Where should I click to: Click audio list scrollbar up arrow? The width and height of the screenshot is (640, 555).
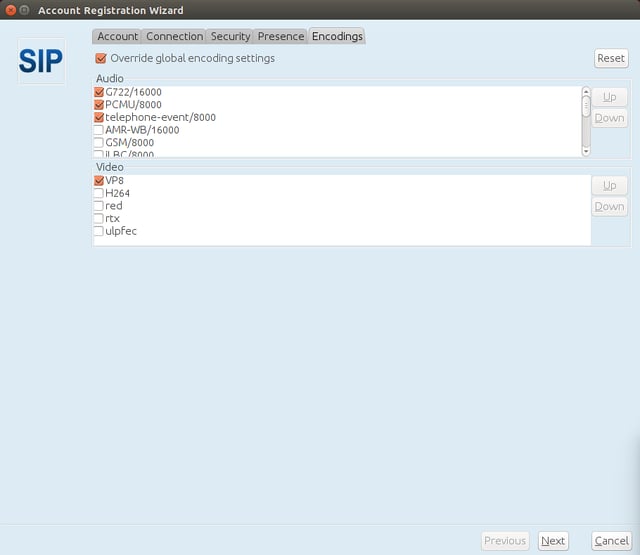pos(586,91)
